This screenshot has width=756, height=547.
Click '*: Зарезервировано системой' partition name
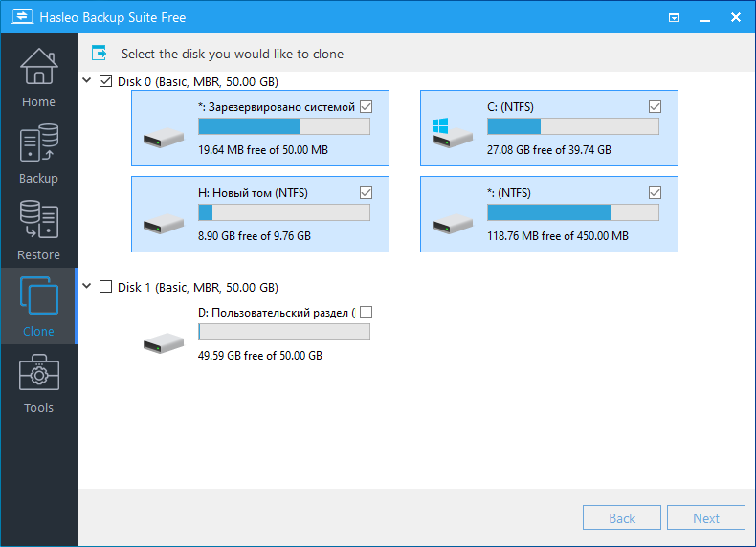coord(277,107)
